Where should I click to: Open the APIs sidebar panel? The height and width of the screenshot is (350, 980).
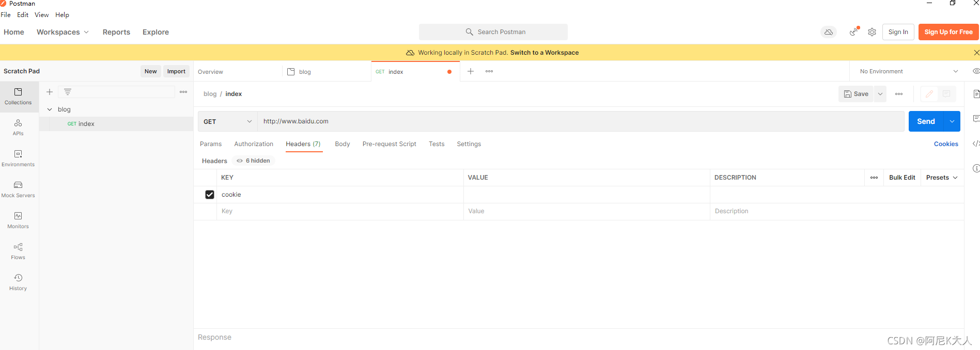(x=18, y=128)
